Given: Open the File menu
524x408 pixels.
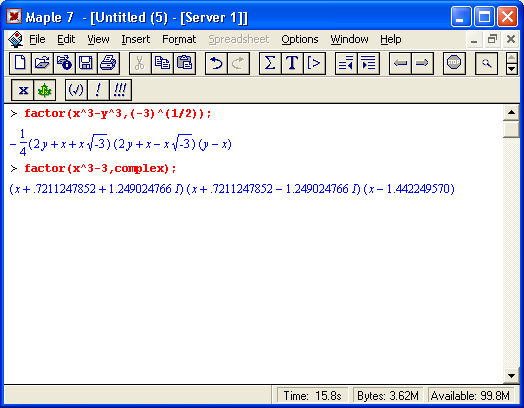Looking at the screenshot, I should tap(37, 39).
